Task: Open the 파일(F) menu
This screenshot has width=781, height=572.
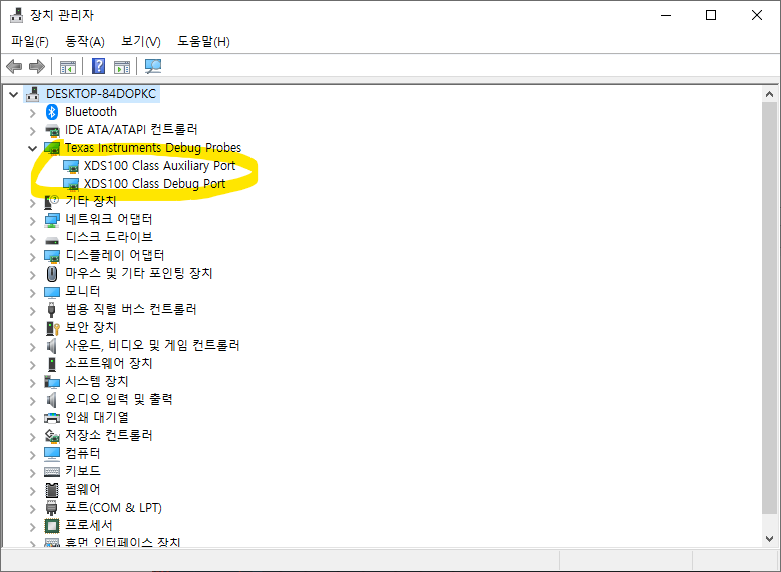Action: (30, 41)
